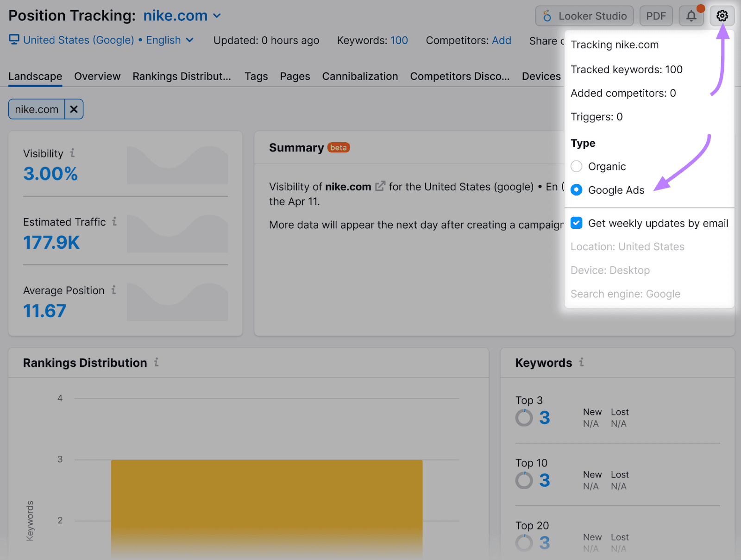Click the Estimated Traffic info icon
The width and height of the screenshot is (741, 560).
click(114, 222)
